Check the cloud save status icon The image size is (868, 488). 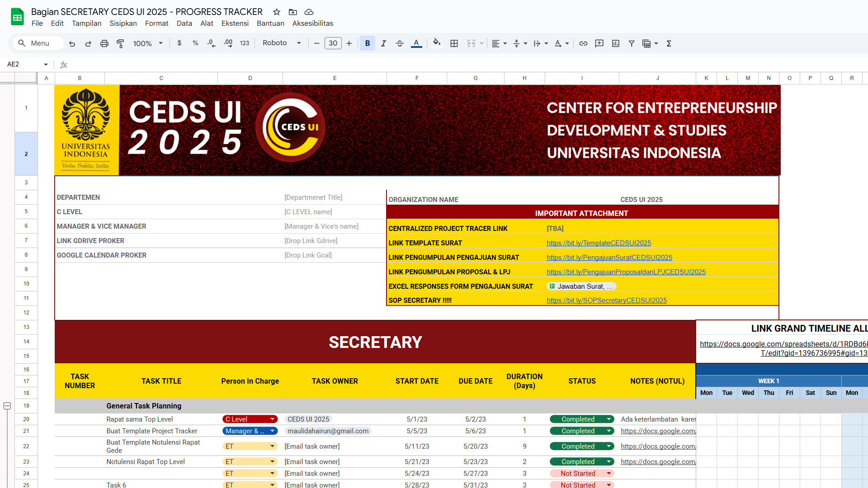tap(309, 12)
